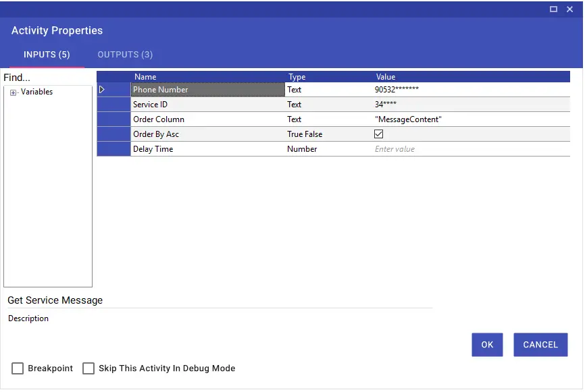585x392 pixels.
Task: Select the INPUTS (5) tab
Action: (x=47, y=55)
